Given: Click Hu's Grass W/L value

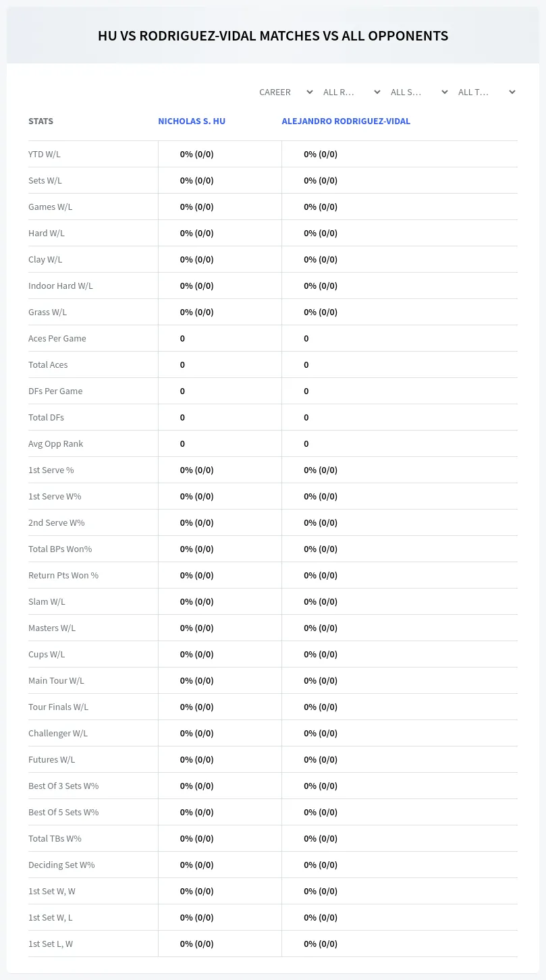Looking at the screenshot, I should pyautogui.click(x=196, y=312).
